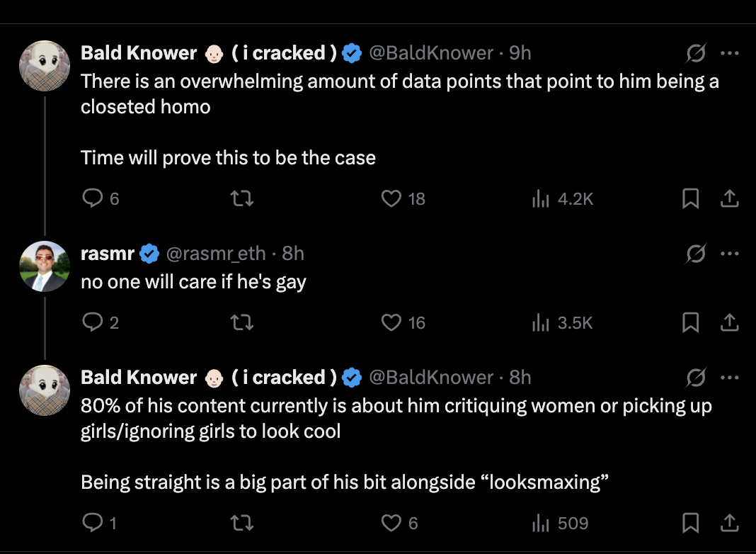Like the tweet with 6 likes

(x=391, y=524)
